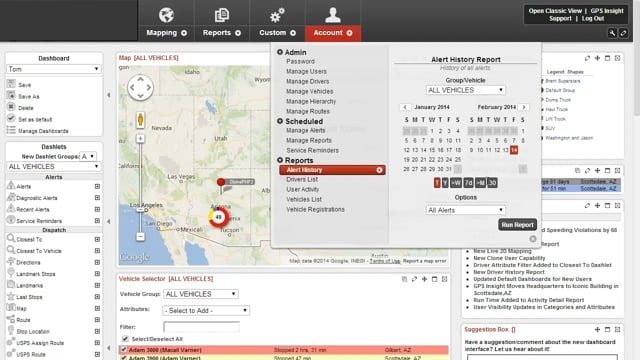Click the Save dashboard icon
This screenshot has width=640, height=360.
(11, 84)
